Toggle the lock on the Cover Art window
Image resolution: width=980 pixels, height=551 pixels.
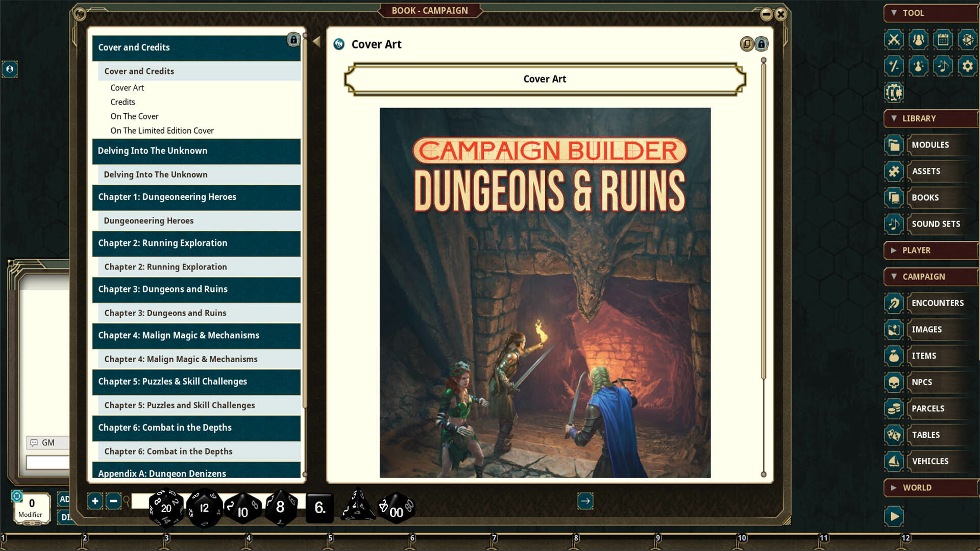(761, 44)
